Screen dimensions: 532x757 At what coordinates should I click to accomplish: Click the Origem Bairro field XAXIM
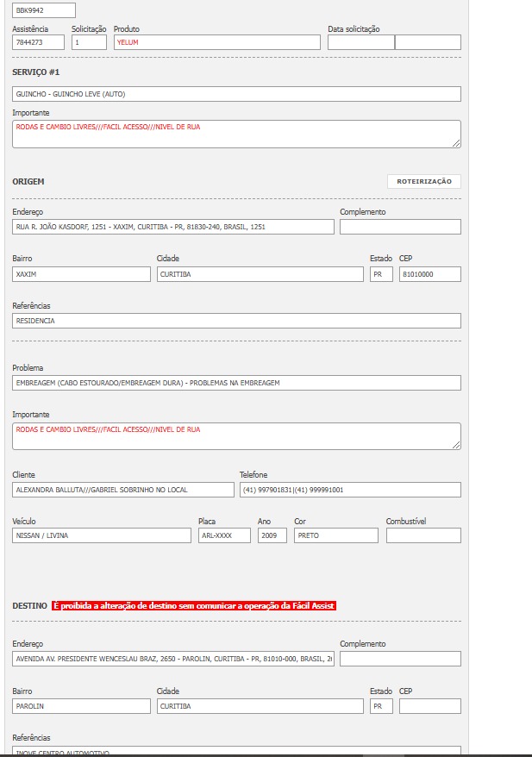coord(81,273)
